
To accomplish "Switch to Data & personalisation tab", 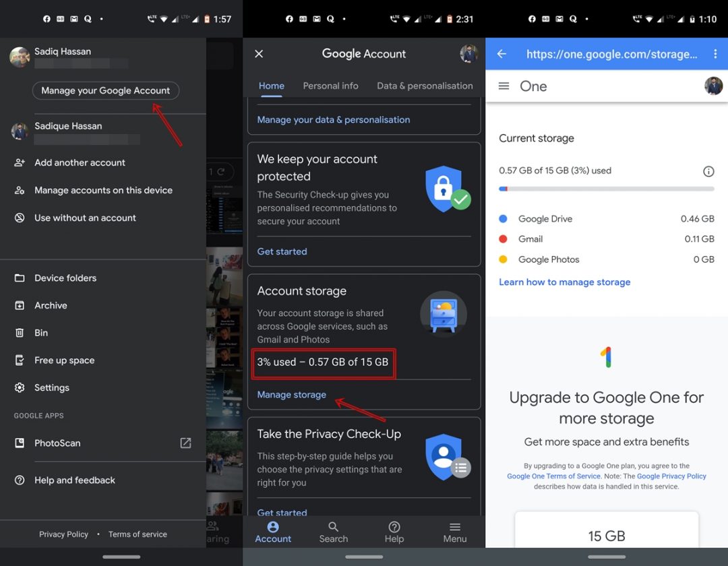I will point(425,86).
